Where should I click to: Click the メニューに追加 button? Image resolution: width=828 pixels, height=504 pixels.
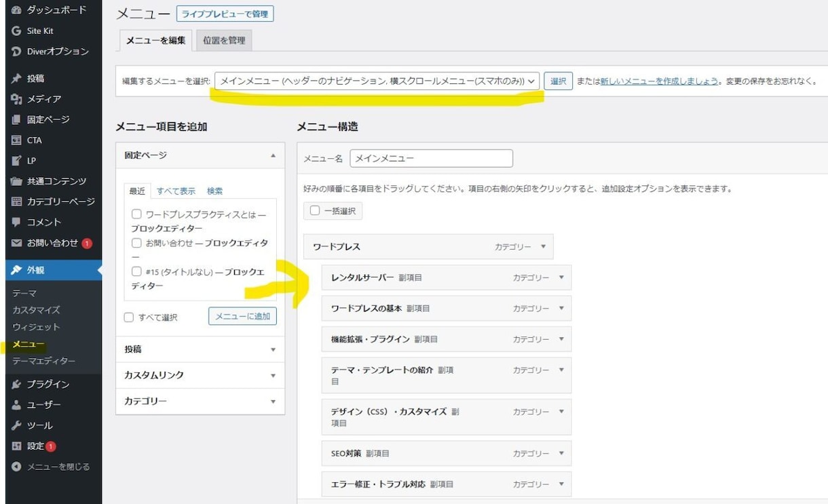[243, 316]
